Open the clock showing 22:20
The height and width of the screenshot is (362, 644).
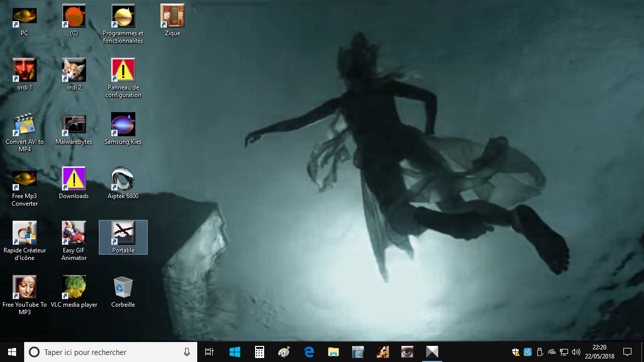599,352
